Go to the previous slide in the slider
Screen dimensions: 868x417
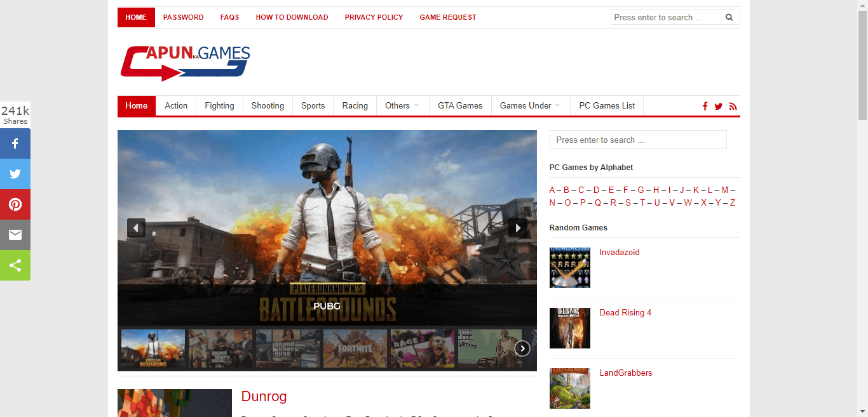pyautogui.click(x=136, y=228)
